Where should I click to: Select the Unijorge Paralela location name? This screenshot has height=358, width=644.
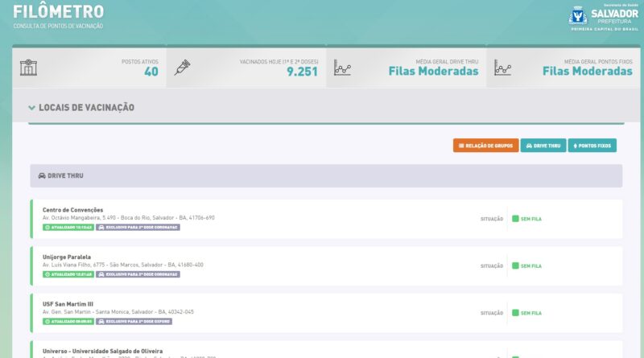pyautogui.click(x=67, y=257)
